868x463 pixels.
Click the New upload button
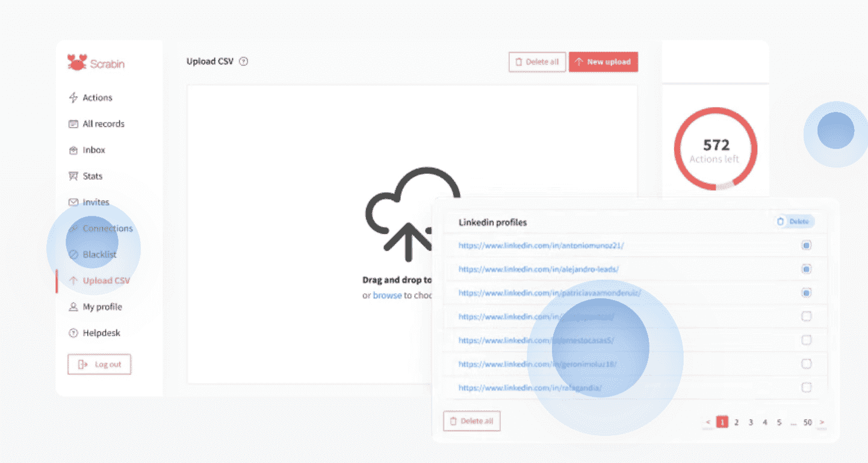(x=603, y=62)
